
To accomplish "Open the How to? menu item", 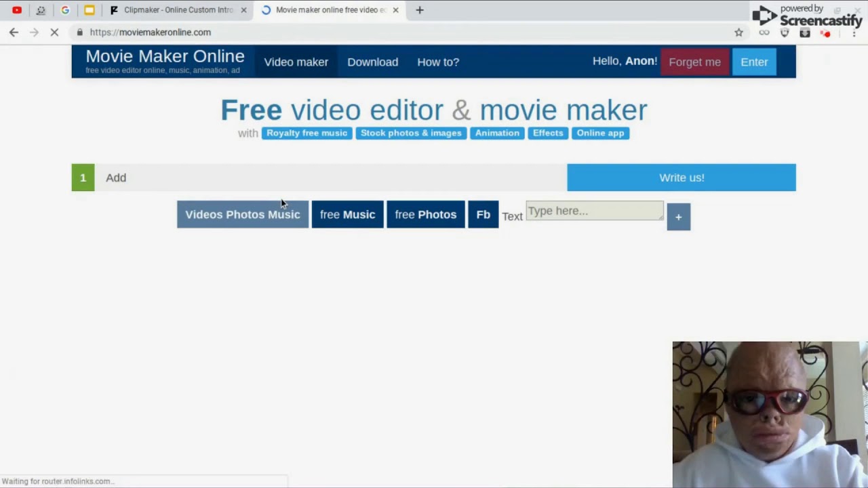I will 438,62.
